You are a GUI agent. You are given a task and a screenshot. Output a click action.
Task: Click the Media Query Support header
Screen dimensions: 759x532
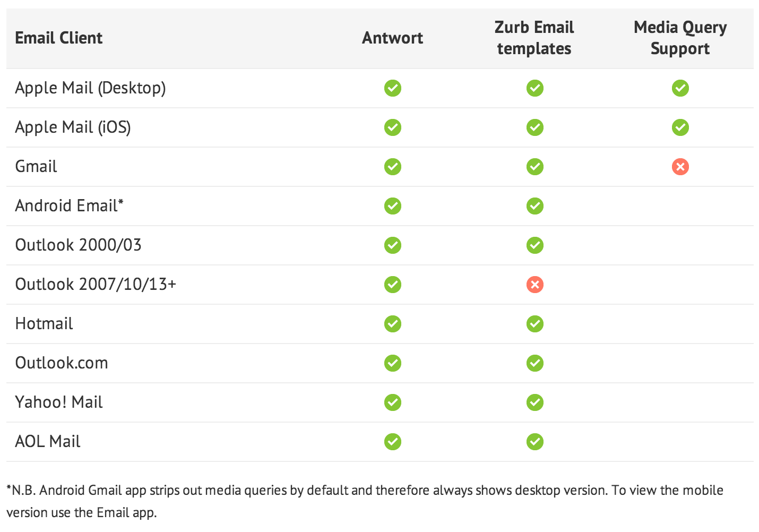click(x=680, y=38)
